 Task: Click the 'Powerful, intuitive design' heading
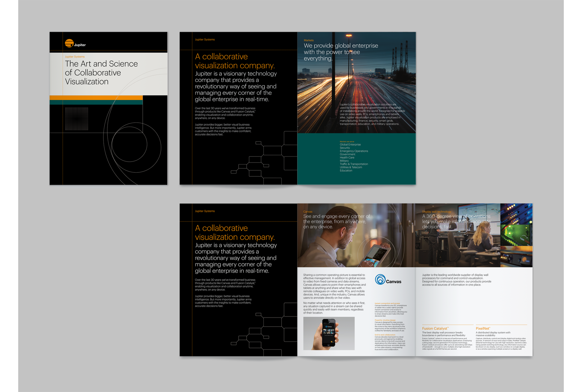pos(385,320)
